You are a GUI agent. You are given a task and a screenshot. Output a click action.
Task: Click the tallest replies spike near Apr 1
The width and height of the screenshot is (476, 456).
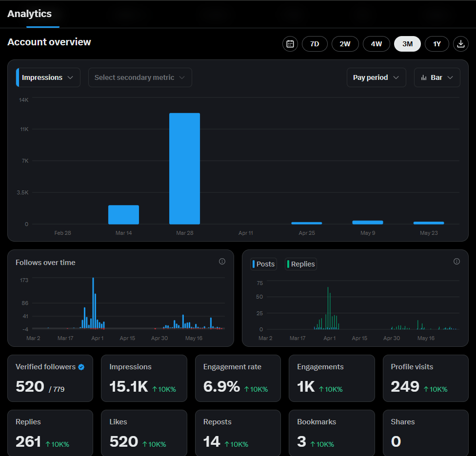coord(328,308)
